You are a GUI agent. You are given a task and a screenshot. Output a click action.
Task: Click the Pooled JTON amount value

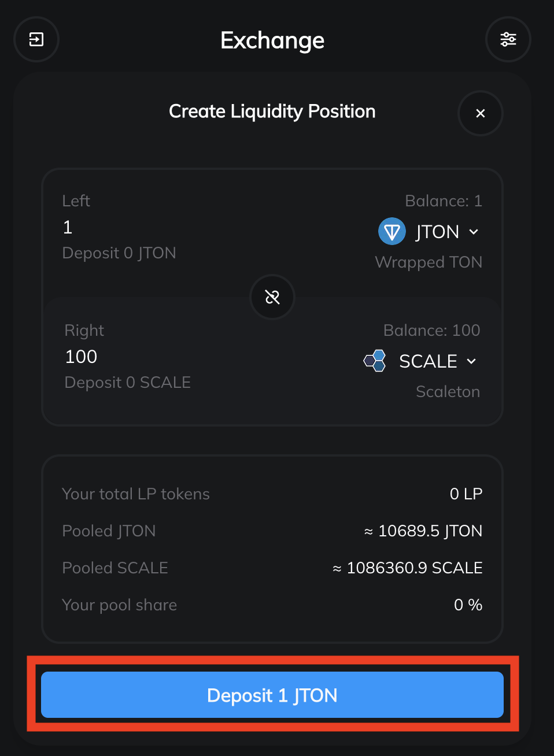(x=423, y=531)
